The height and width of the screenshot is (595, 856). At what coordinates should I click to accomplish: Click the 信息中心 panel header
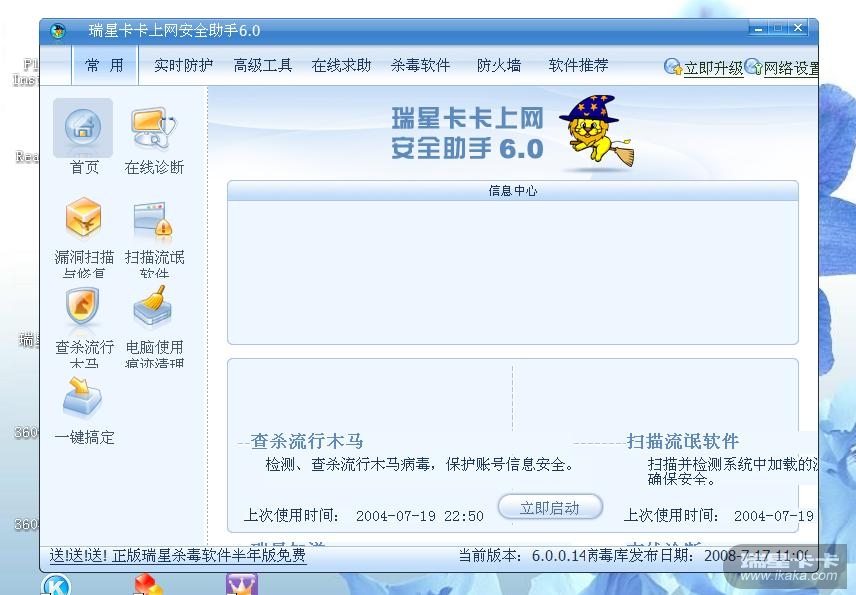click(x=513, y=191)
